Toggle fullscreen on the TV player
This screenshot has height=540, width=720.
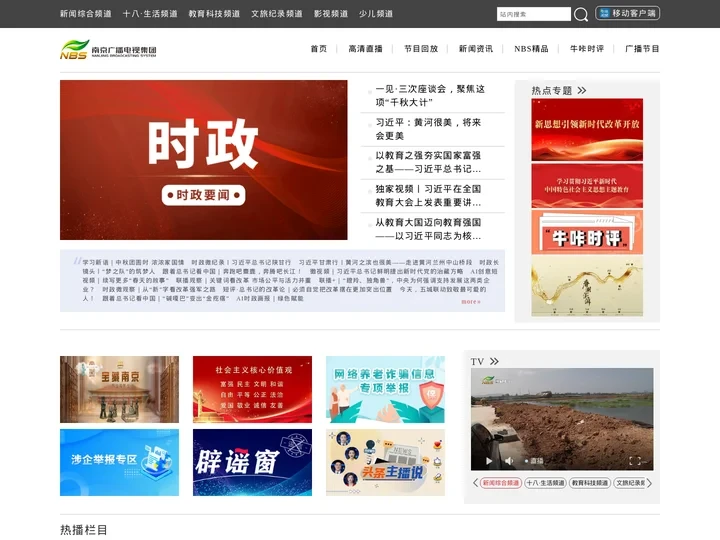pos(635,461)
